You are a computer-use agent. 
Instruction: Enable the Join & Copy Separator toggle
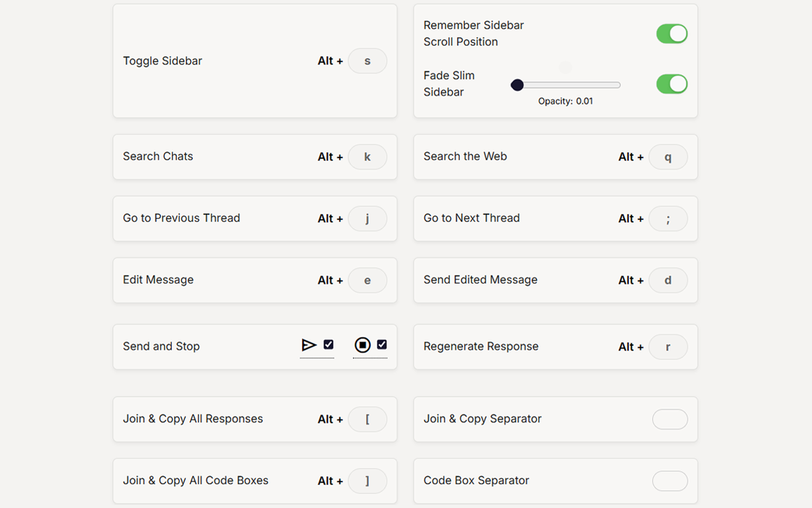(670, 419)
